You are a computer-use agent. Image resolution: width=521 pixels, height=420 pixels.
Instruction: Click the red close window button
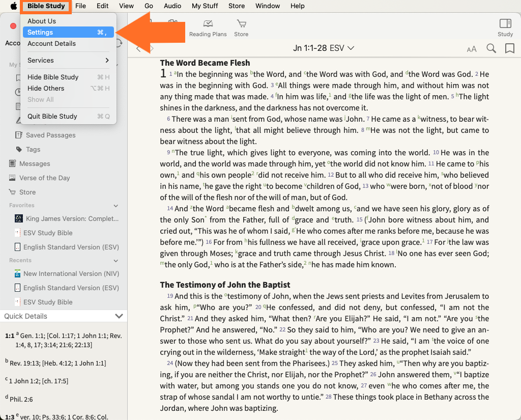13,26
